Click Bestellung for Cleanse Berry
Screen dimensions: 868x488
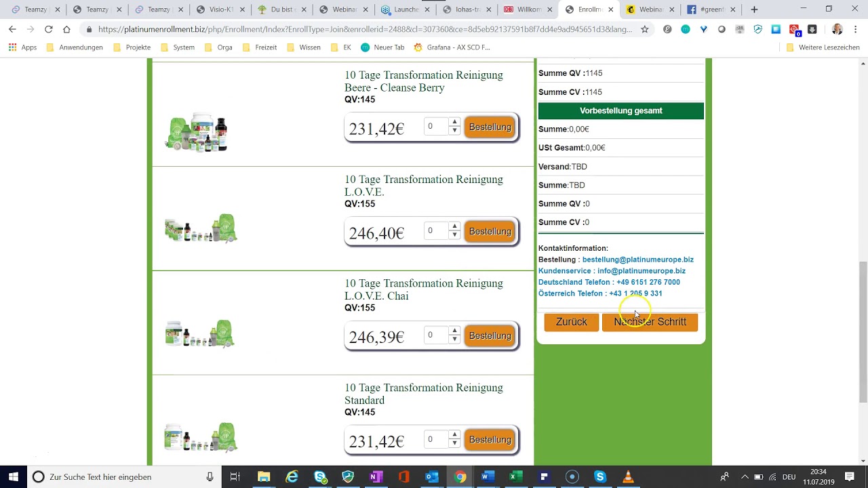click(490, 127)
